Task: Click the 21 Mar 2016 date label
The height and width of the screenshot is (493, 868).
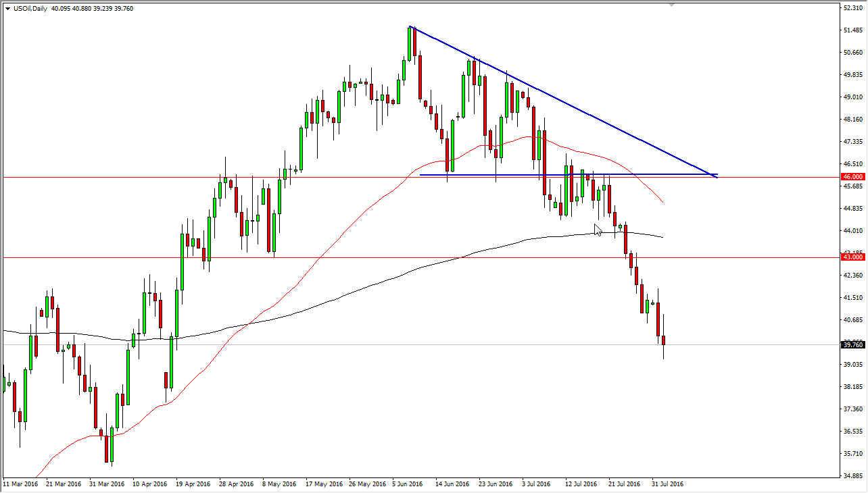Action: [65, 484]
